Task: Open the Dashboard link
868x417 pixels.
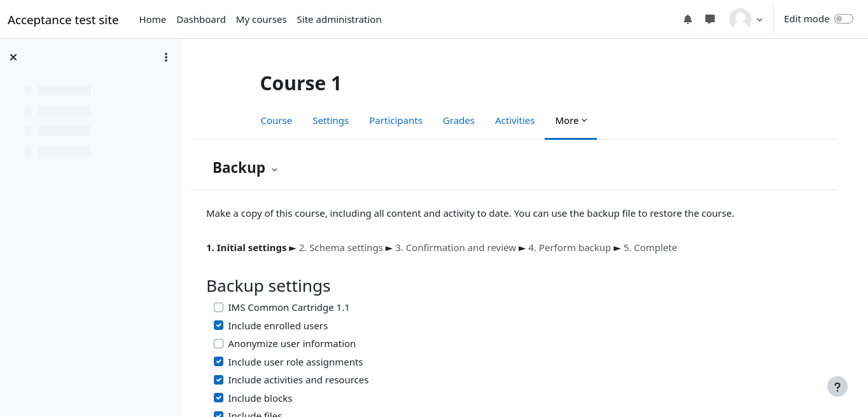Action: click(200, 20)
